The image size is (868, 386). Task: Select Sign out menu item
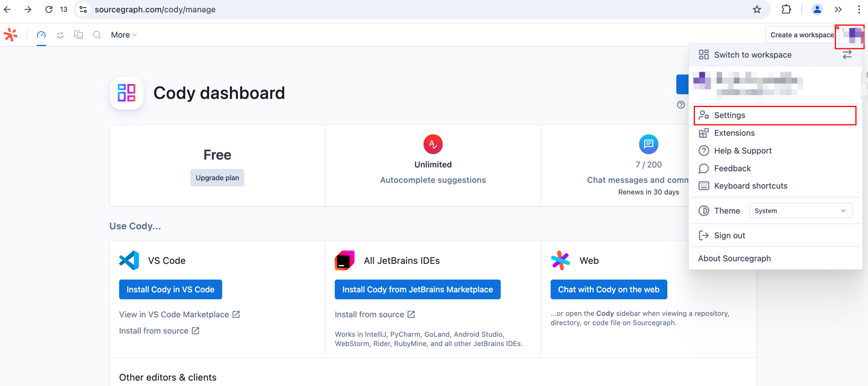(729, 235)
